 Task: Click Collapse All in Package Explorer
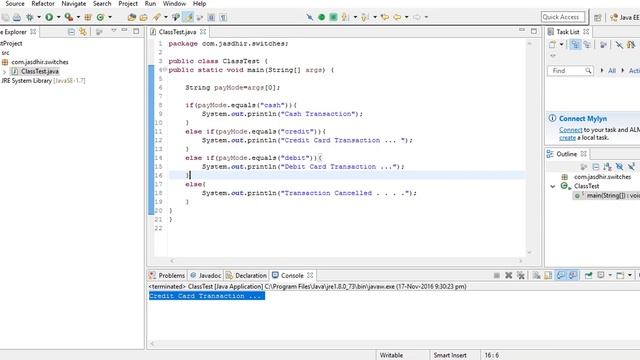71,31
